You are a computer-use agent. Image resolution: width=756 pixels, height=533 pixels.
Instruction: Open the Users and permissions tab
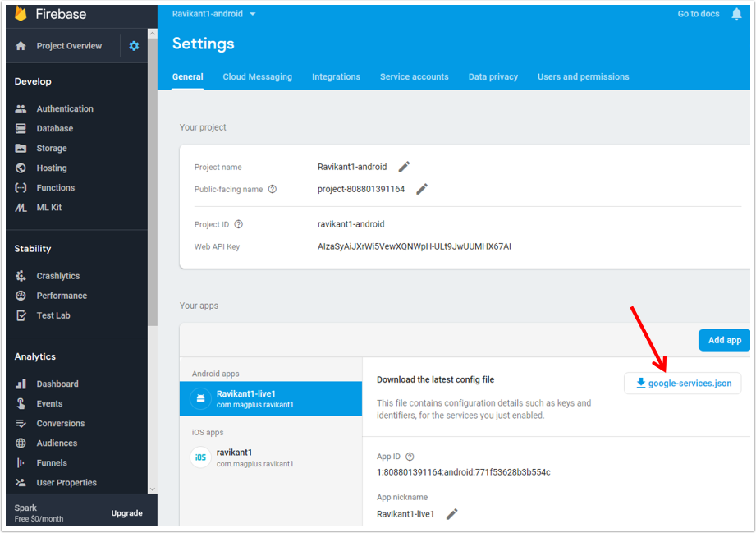point(584,76)
